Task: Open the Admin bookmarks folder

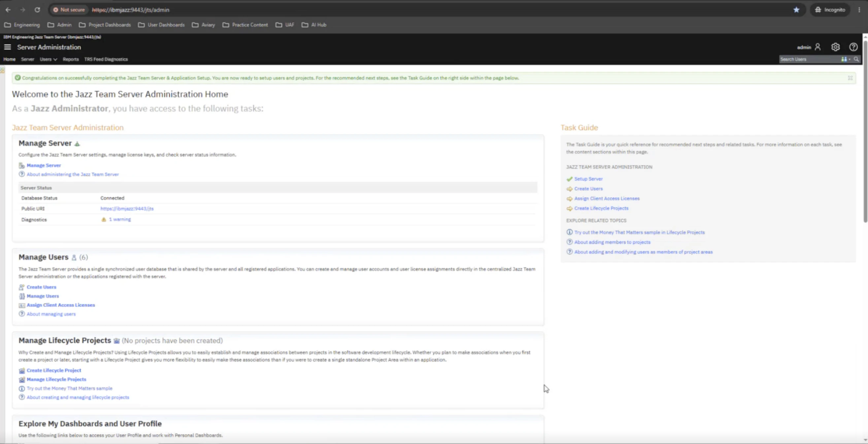Action: coord(60,25)
